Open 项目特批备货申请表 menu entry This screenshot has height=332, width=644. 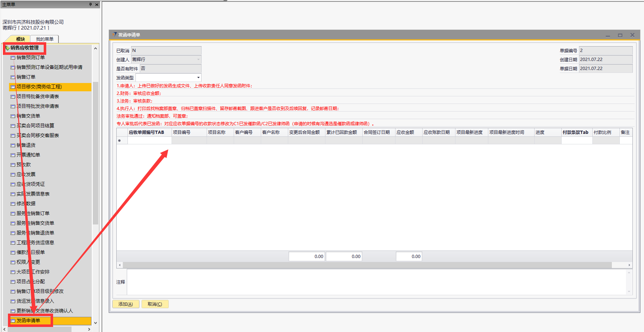pyautogui.click(x=38, y=97)
